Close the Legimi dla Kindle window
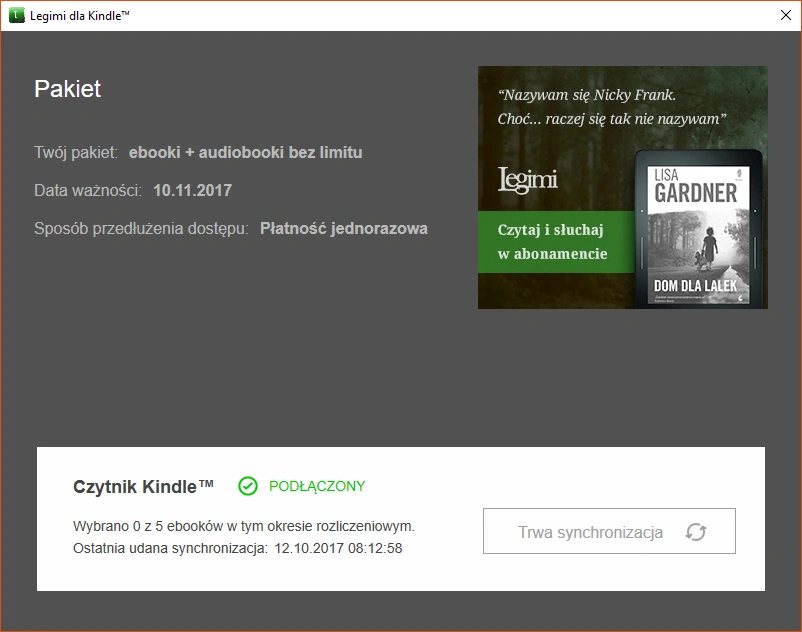Viewport: 802px width, 632px height. (x=786, y=15)
